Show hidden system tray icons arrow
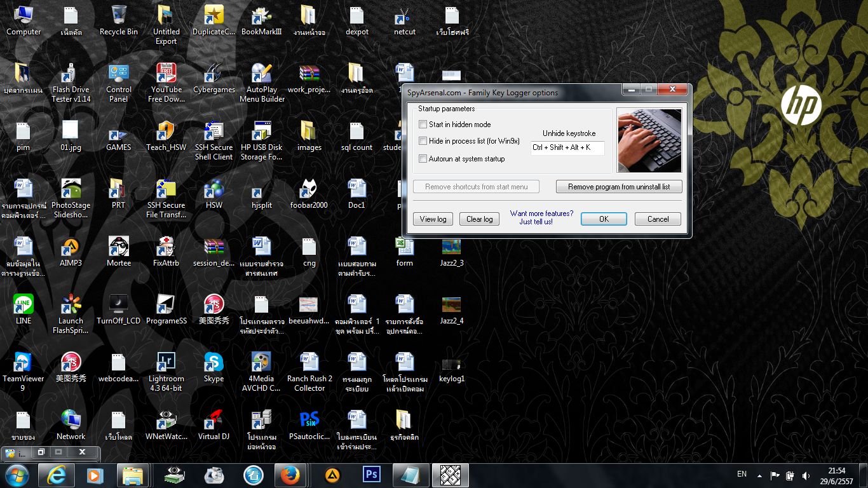Image resolution: width=868 pixels, height=488 pixels. (759, 475)
